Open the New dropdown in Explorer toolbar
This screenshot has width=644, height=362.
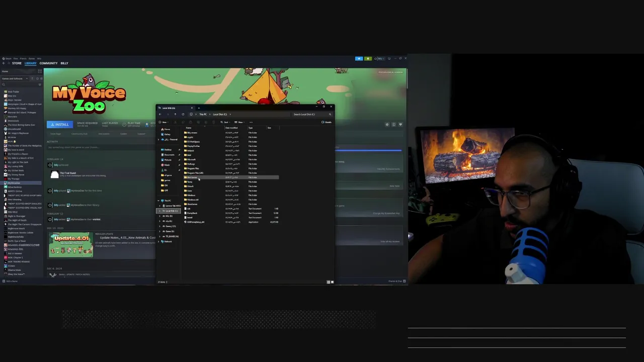pyautogui.click(x=164, y=122)
